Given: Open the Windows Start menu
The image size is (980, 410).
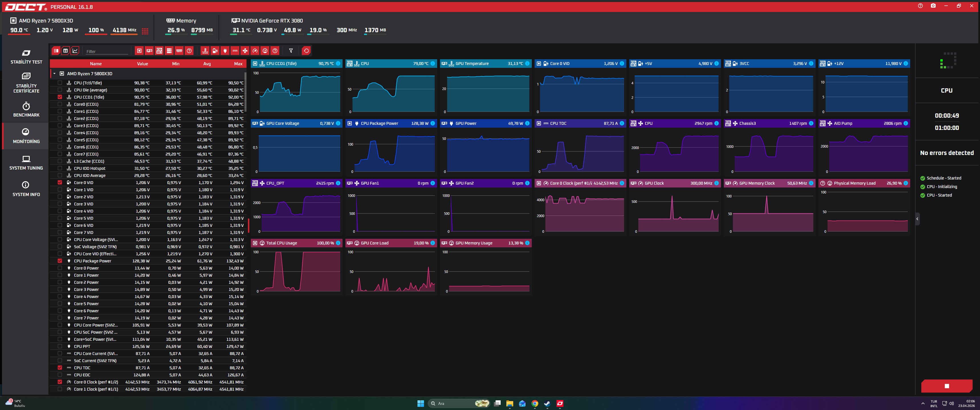Looking at the screenshot, I should (420, 403).
